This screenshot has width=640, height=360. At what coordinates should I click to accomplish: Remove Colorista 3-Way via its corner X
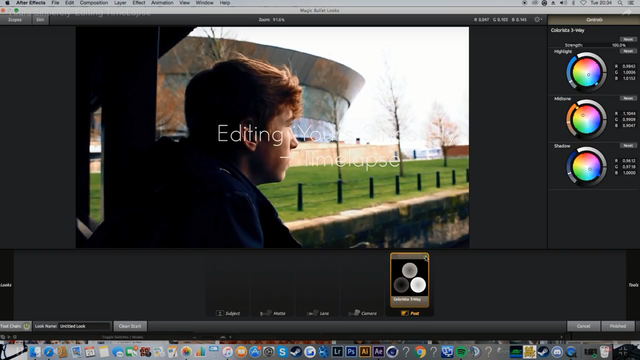click(425, 257)
